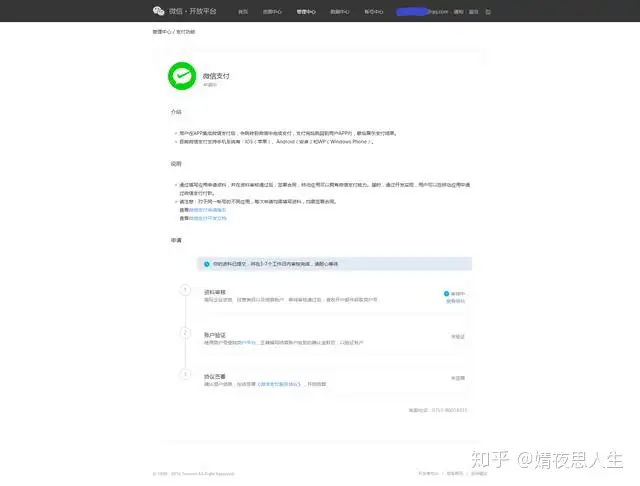This screenshot has height=486, width=640.
Task: Click the blue 审核中 status icon
Action: (446, 293)
